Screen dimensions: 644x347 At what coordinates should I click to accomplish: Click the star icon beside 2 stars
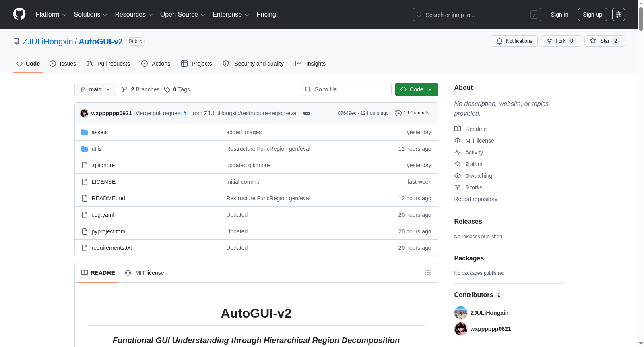[x=458, y=164]
